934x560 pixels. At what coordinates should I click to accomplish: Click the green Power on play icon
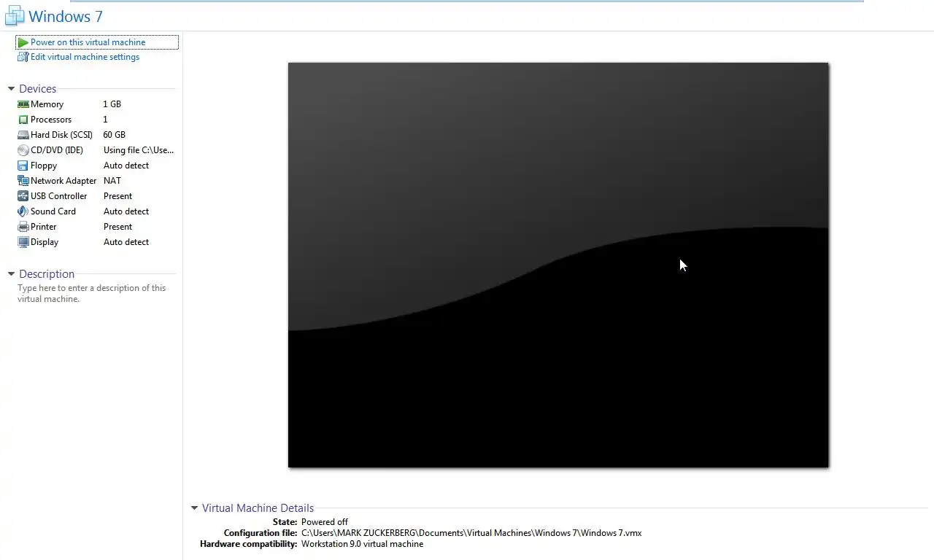(23, 42)
